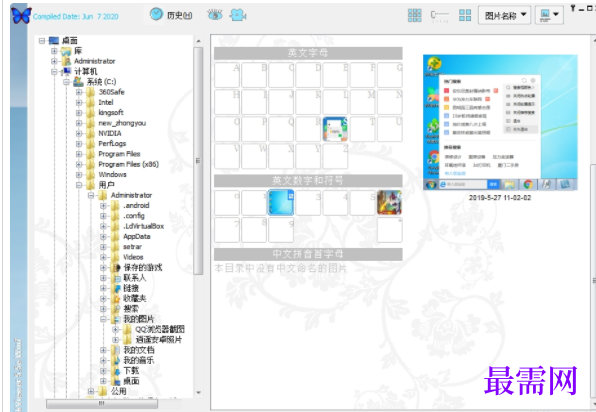Select the kingsoft folder

[111, 113]
